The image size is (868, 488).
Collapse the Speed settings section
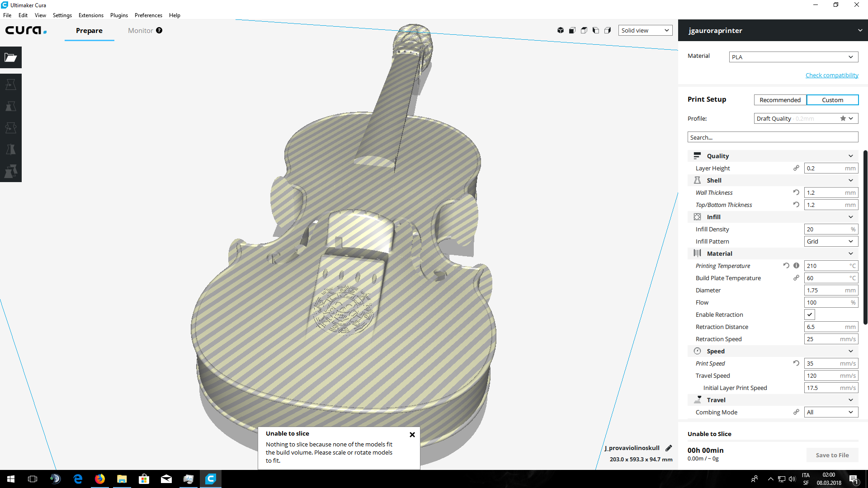[x=773, y=351]
